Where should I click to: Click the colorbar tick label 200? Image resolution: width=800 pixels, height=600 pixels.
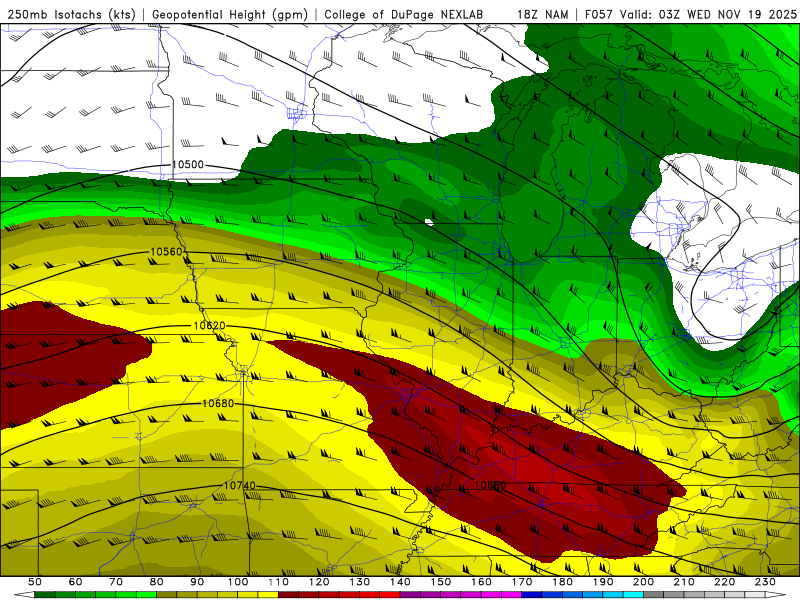pyautogui.click(x=643, y=582)
